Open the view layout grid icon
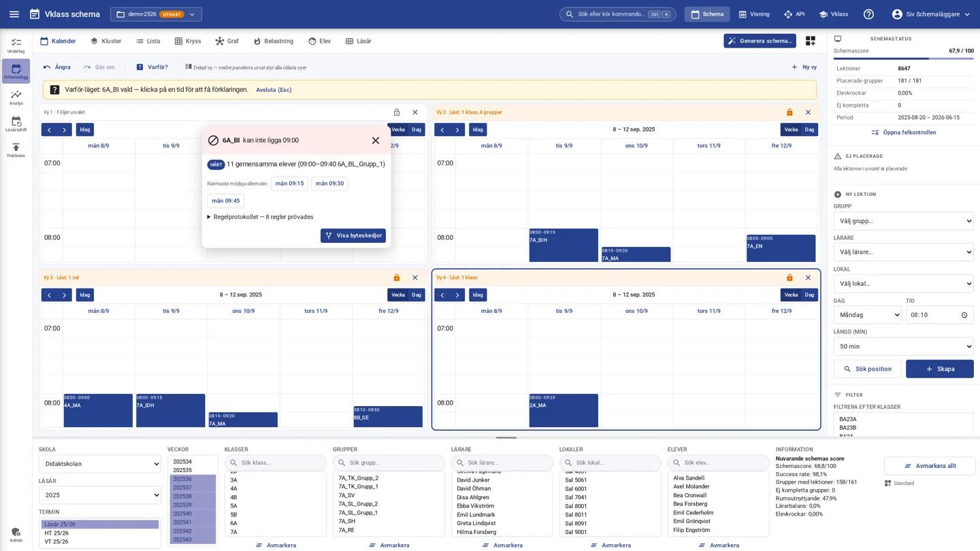This screenshot has height=551, width=980. click(x=810, y=41)
